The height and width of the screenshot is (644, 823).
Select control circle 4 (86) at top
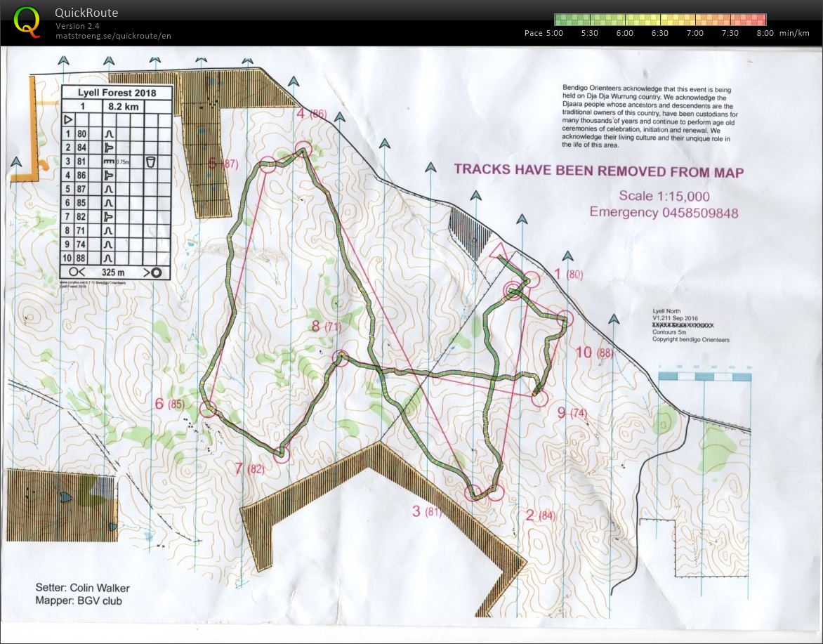[303, 149]
